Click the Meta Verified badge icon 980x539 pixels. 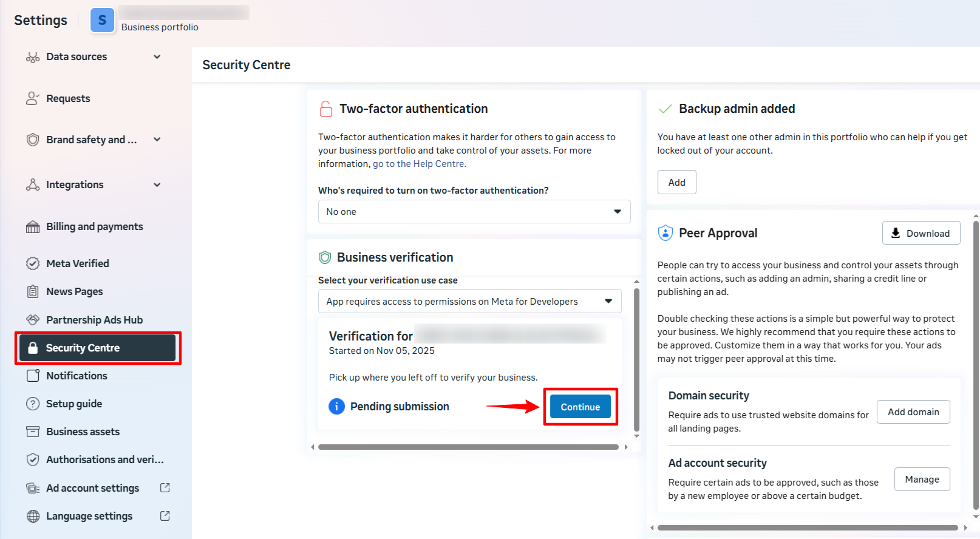33,263
